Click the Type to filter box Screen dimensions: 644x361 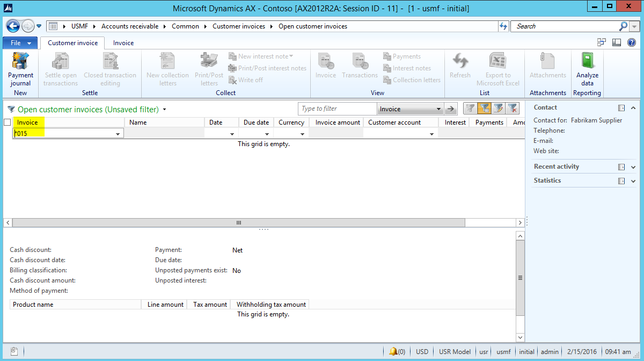point(338,109)
